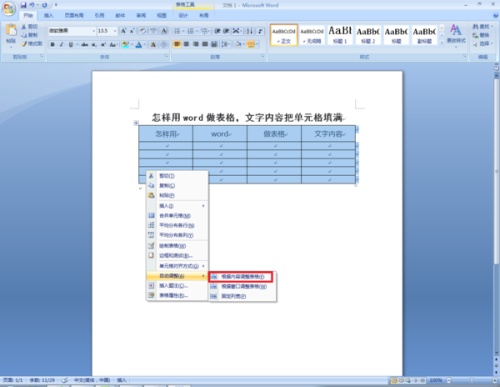Image resolution: width=500 pixels, height=387 pixels.
Task: Switch to the Table Tools Design tab
Action: tap(183, 16)
